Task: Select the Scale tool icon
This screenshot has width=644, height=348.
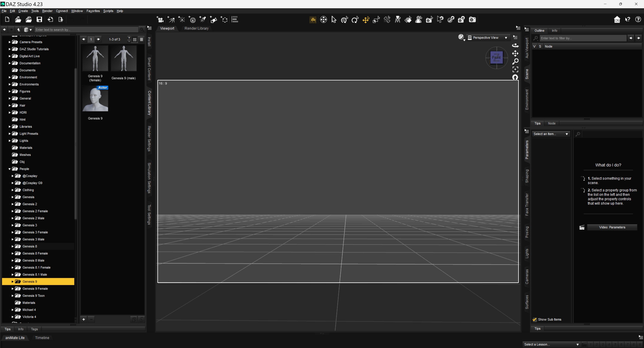Action: click(x=376, y=19)
